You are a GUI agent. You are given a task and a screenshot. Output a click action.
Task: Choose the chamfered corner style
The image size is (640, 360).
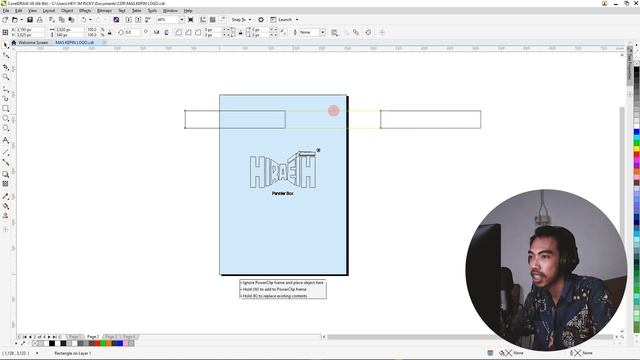pos(198,32)
